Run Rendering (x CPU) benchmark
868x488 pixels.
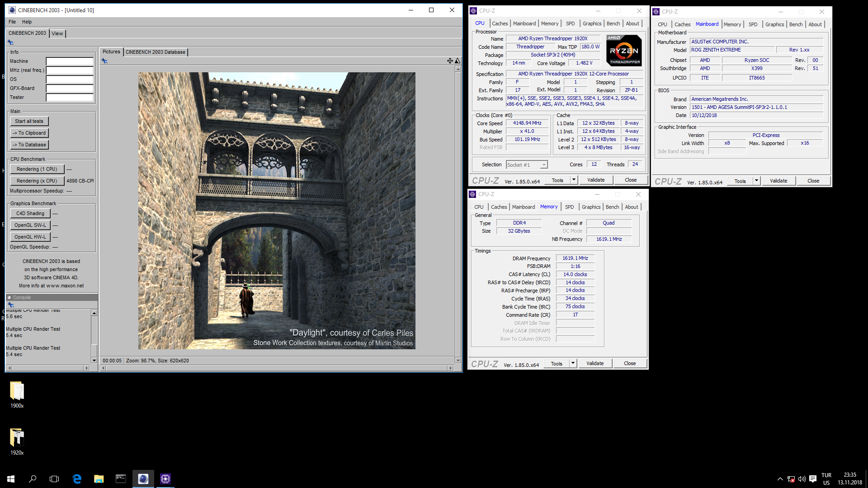coord(37,181)
